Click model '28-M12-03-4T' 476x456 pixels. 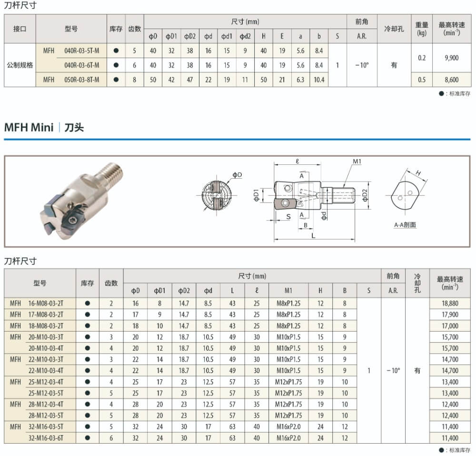click(46, 405)
